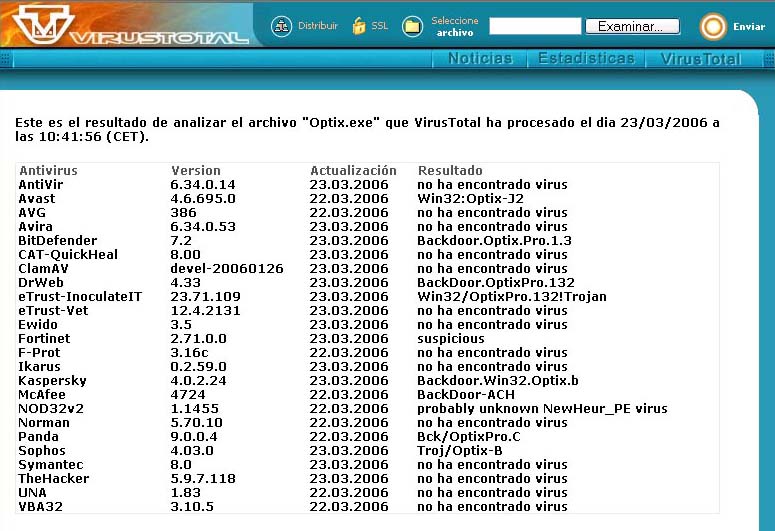Select the Fortinet row name

pyautogui.click(x=44, y=339)
